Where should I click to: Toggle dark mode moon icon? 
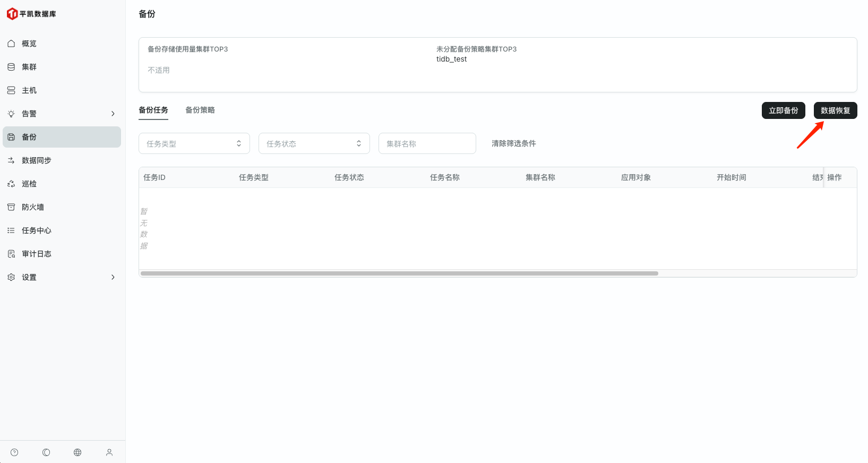tap(46, 452)
